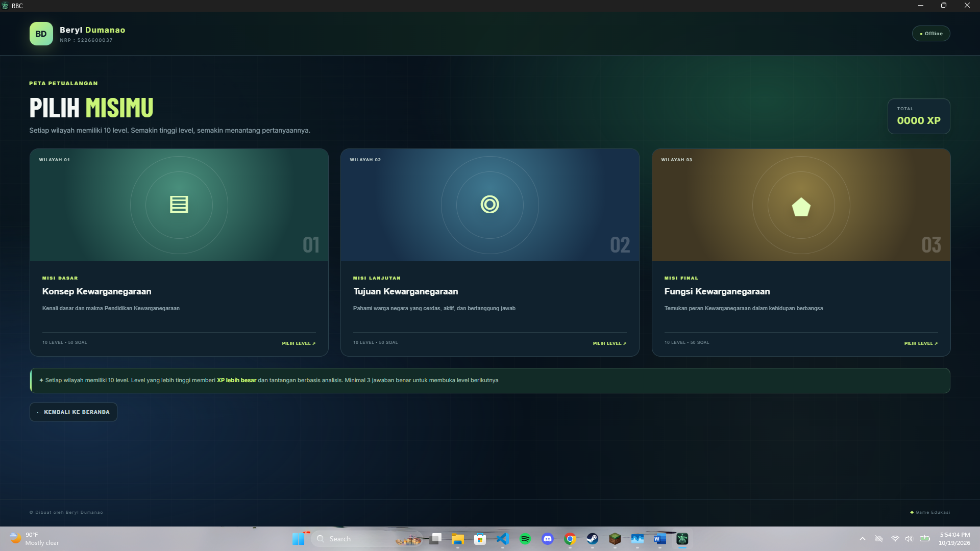The width and height of the screenshot is (980, 551).
Task: Click NRP : 5226600037 text
Action: coord(86,40)
